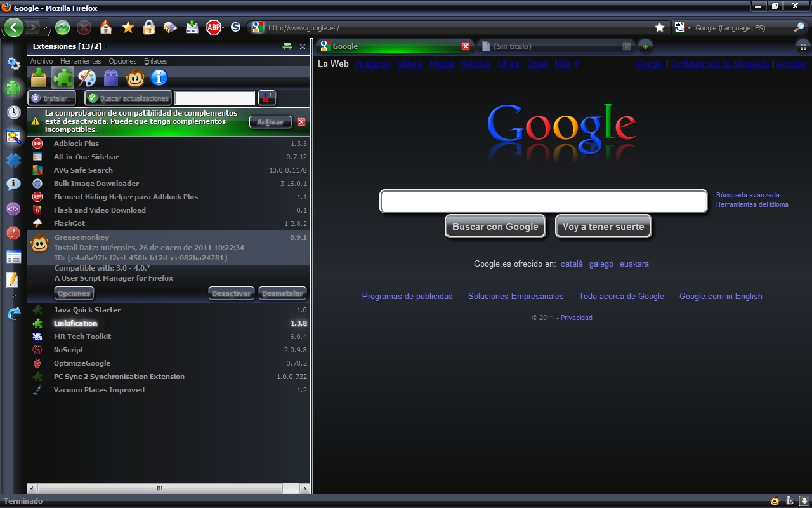Bookmark this page with the white star
This screenshot has width=812, height=508.
(x=660, y=27)
